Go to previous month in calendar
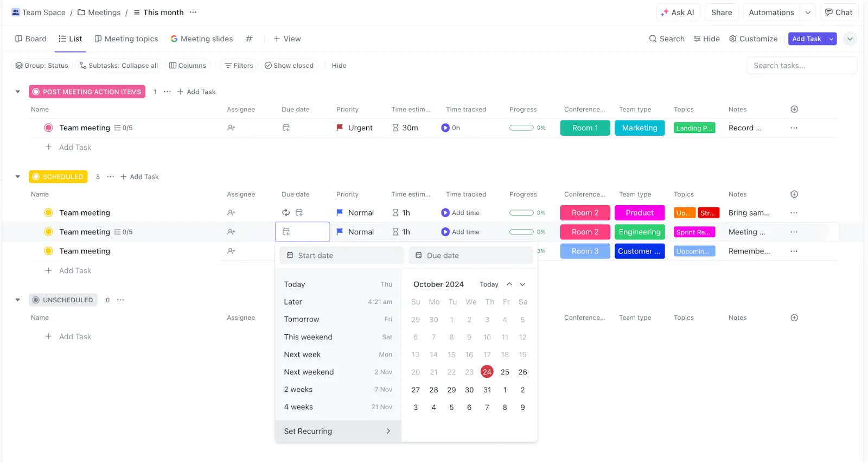This screenshot has height=463, width=868. coord(509,284)
